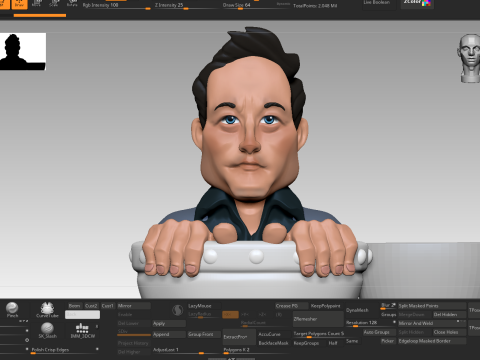Click the Cust2 button
Viewport: 480px width, 360px height.
pos(91,306)
